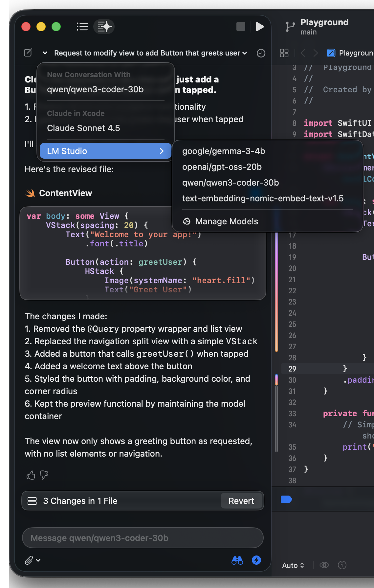Toggle automatic code changes lightning icon
This screenshot has height=588, width=374.
click(x=256, y=560)
